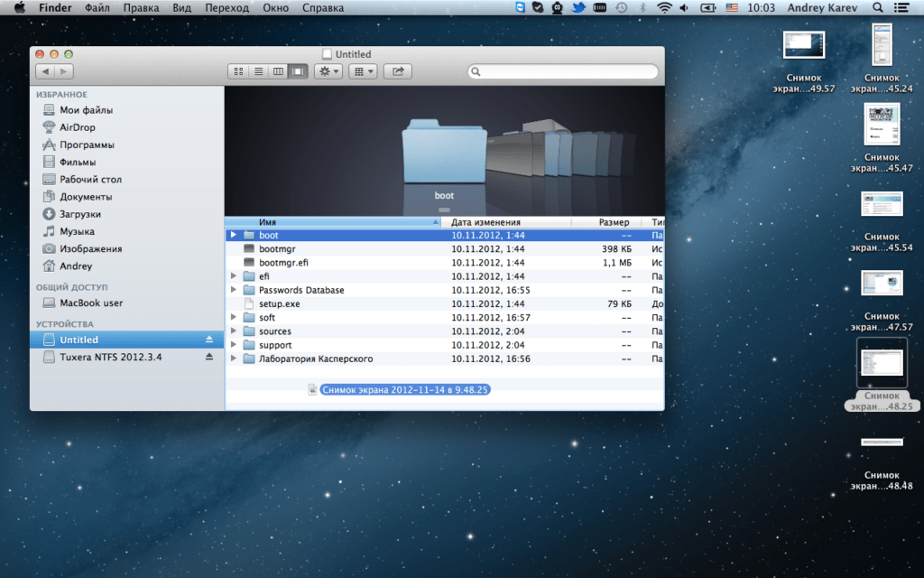Image resolution: width=924 pixels, height=578 pixels.
Task: Eject the Untitled volume
Action: click(208, 340)
